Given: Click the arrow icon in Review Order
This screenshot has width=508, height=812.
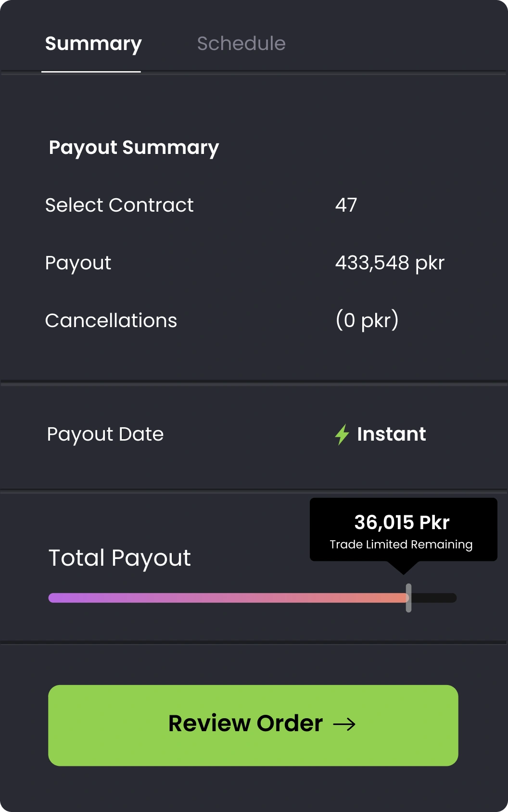Looking at the screenshot, I should pos(344,724).
